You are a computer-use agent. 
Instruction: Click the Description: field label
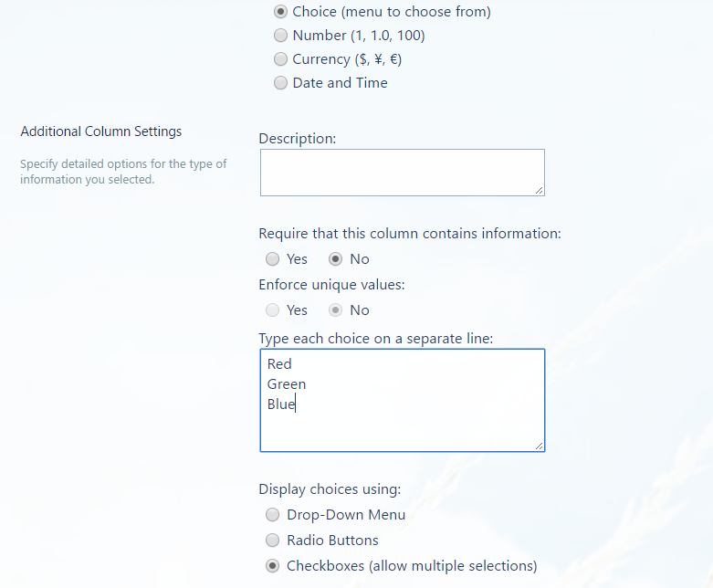tap(298, 139)
